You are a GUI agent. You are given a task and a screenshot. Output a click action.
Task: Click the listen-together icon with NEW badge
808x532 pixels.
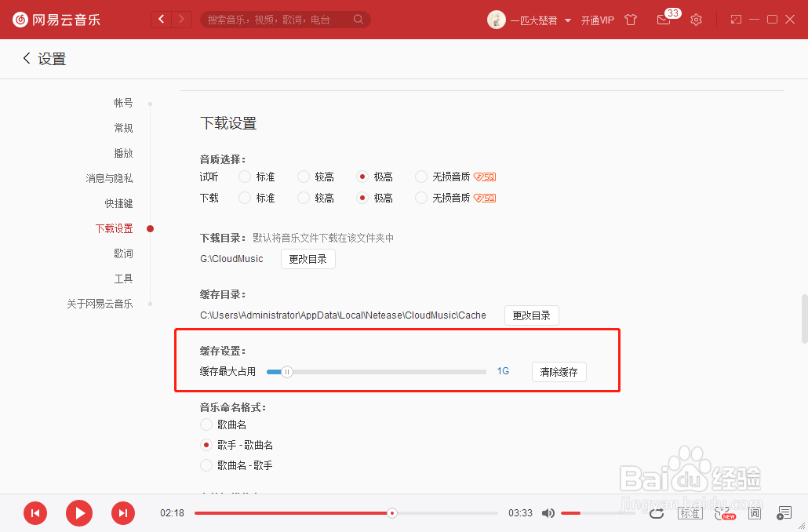pyautogui.click(x=723, y=512)
